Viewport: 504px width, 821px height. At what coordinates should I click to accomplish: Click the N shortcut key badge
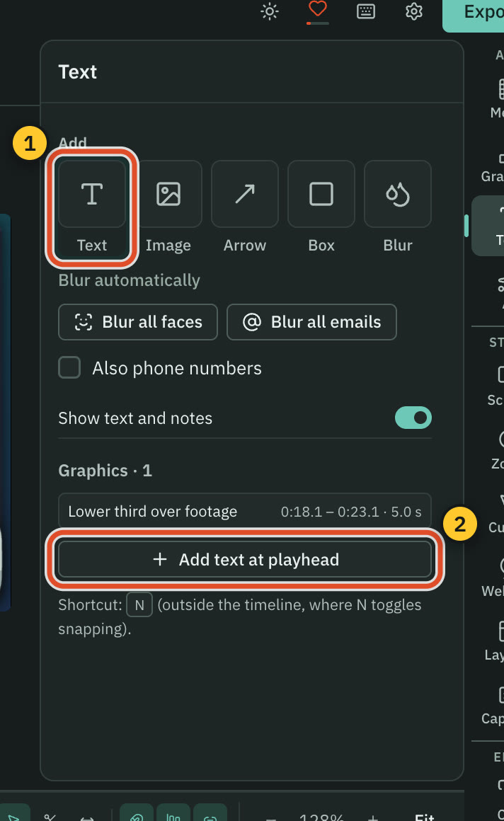[x=139, y=604]
